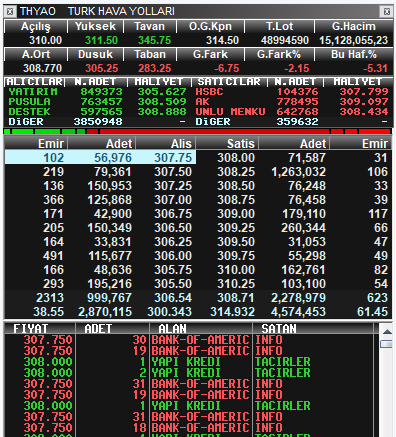Select the seller UNLU MENKU row
The width and height of the screenshot is (396, 437).
pos(292,112)
